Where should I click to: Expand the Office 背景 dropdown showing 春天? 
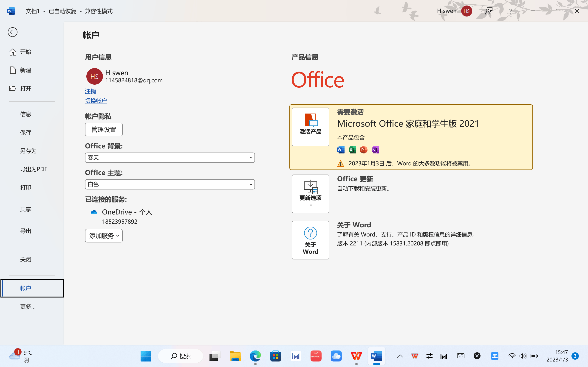click(170, 158)
